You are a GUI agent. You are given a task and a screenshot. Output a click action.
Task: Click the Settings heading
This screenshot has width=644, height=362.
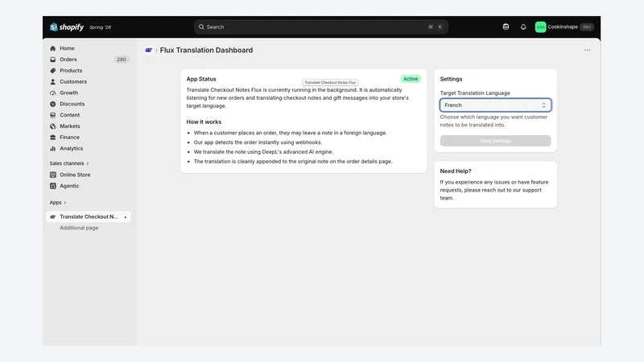451,79
